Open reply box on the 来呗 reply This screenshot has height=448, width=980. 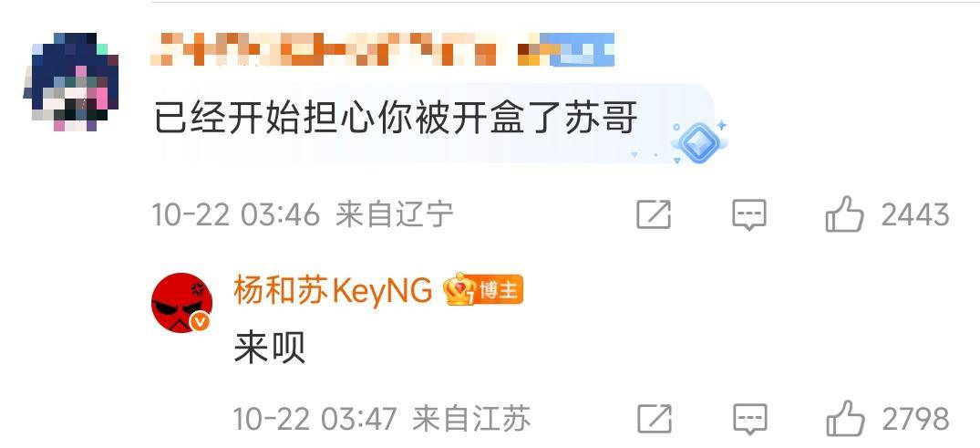click(x=750, y=419)
